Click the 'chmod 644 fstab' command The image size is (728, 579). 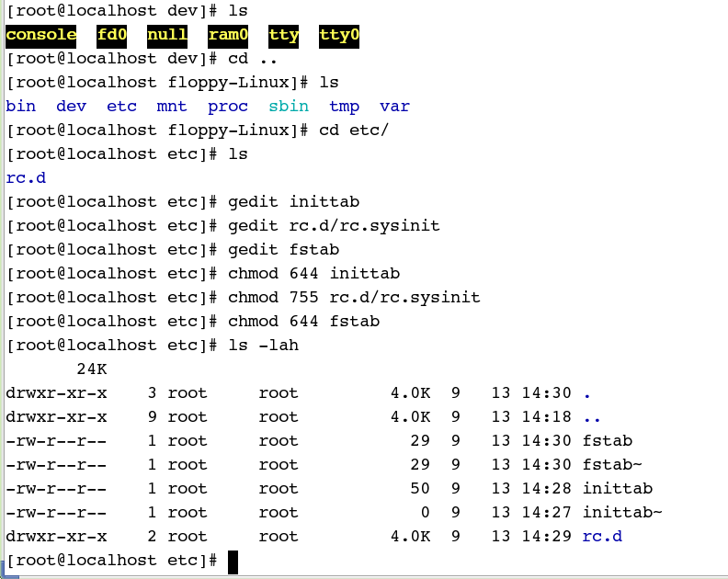point(303,322)
